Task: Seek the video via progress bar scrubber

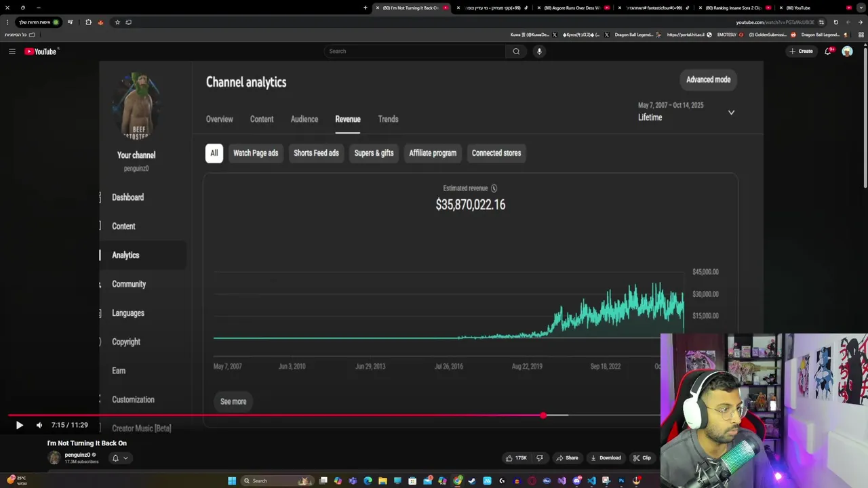Action: tap(543, 415)
